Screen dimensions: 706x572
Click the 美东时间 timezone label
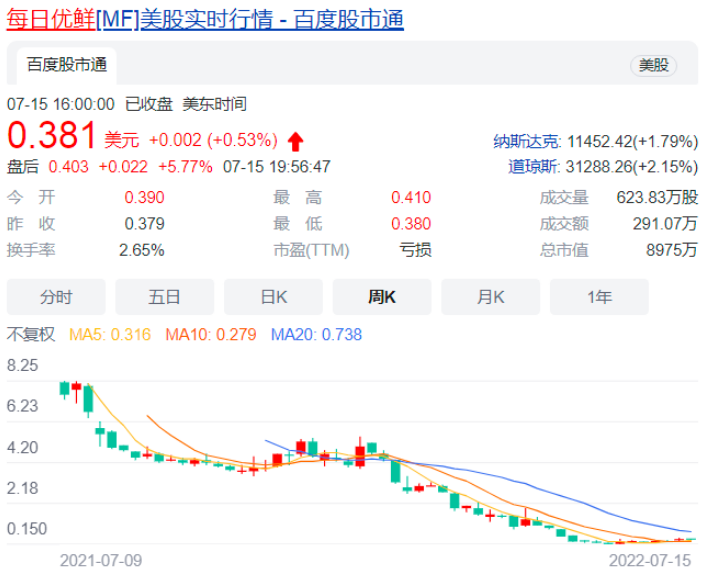click(215, 104)
